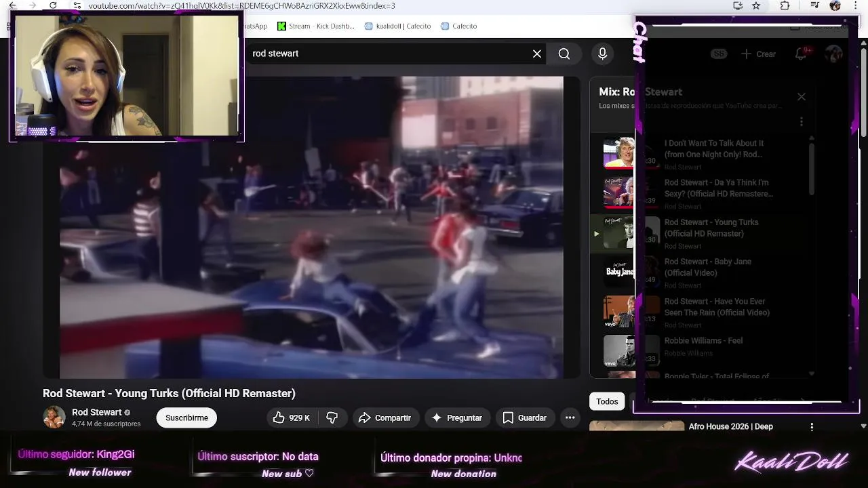Select Young Turks in the mix list
868x488 pixels.
(711, 228)
